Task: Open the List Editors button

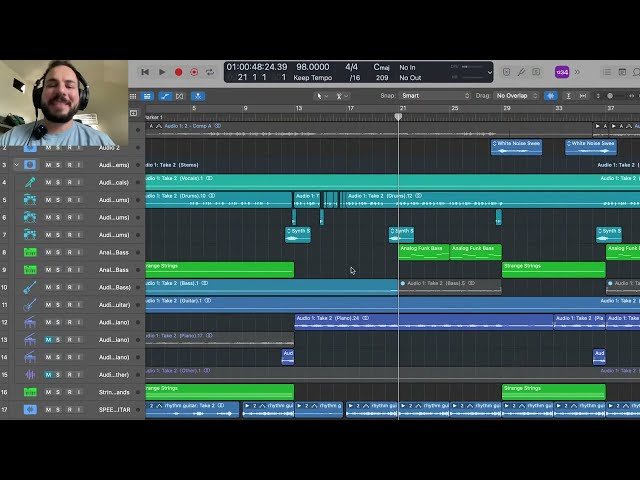Action: click(607, 72)
